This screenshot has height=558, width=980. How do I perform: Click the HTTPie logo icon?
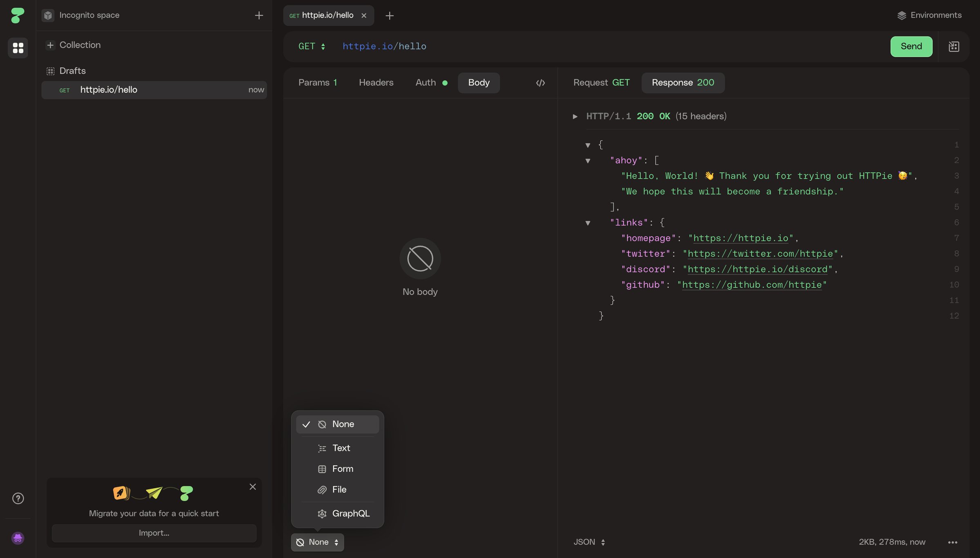(18, 16)
